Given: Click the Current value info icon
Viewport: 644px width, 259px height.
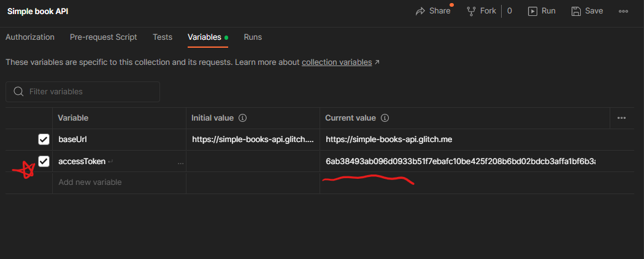Looking at the screenshot, I should click(385, 118).
